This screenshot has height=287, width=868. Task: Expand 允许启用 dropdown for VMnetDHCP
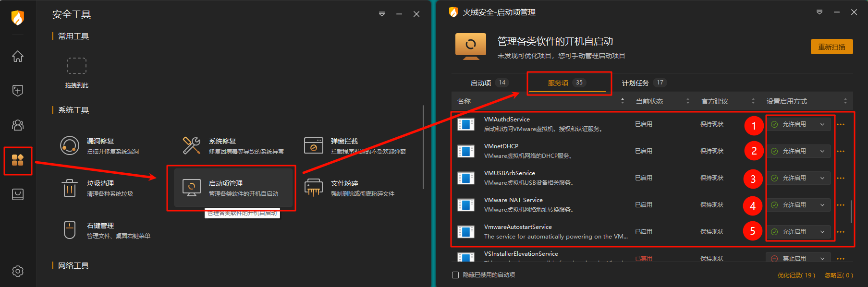click(798, 151)
